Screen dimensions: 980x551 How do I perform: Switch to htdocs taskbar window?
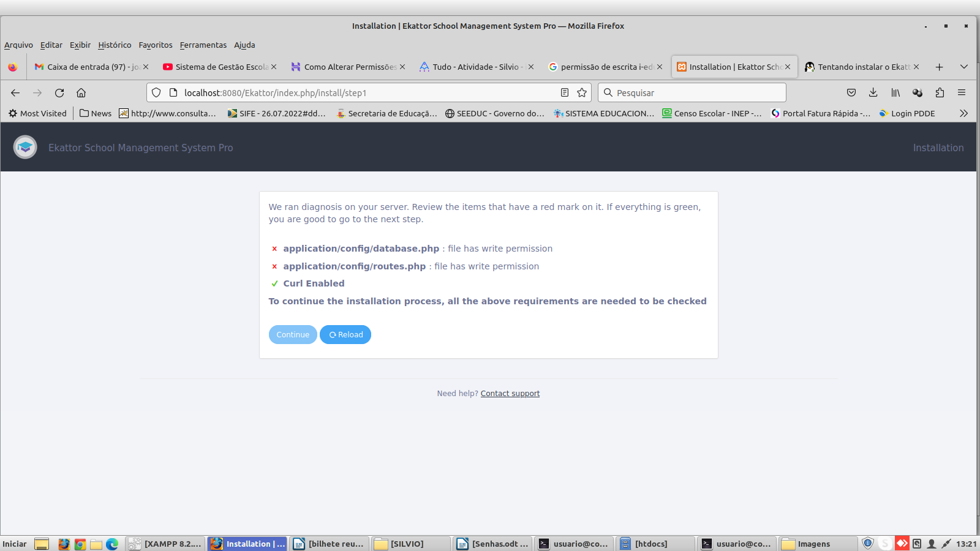pos(655,544)
